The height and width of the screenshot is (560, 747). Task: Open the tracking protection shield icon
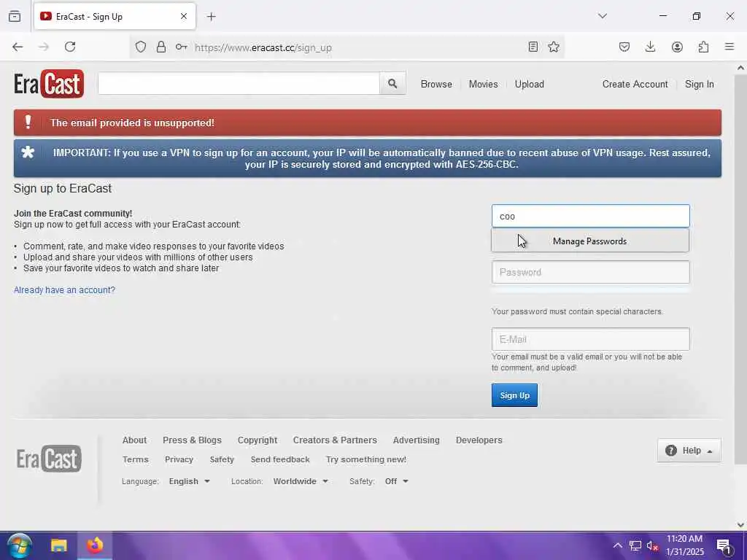click(141, 47)
